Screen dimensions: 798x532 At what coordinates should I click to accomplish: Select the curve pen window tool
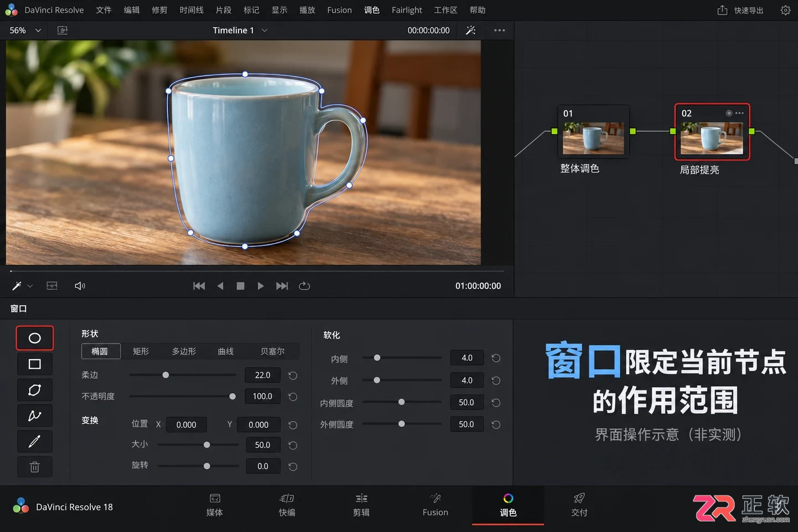coord(34,416)
